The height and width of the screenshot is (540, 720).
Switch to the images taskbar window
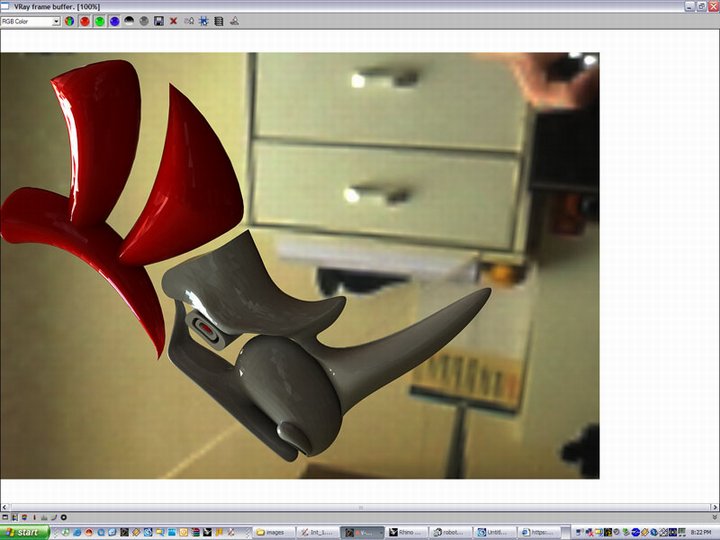[274, 532]
